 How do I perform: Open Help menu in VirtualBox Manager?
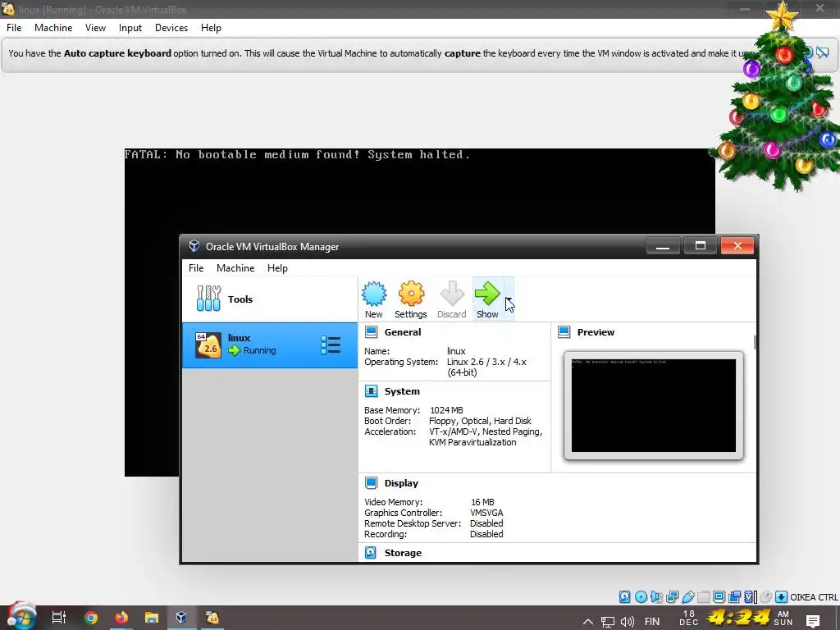tap(277, 268)
